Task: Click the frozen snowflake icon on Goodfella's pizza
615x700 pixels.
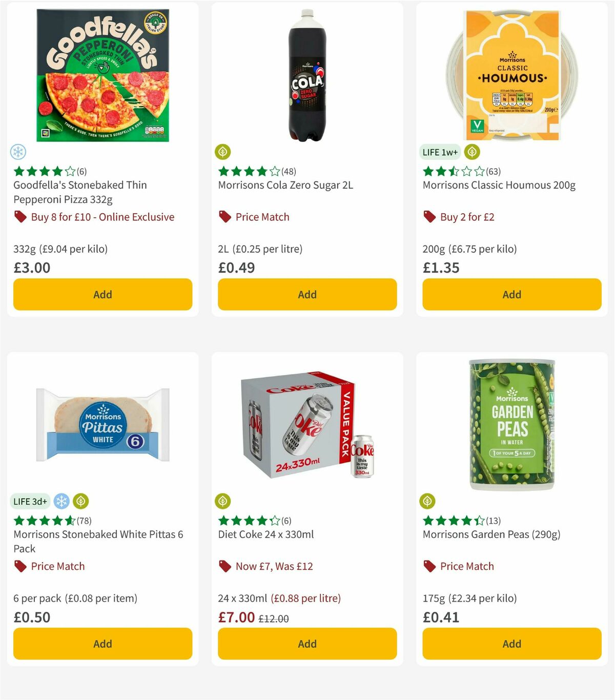Action: click(19, 152)
